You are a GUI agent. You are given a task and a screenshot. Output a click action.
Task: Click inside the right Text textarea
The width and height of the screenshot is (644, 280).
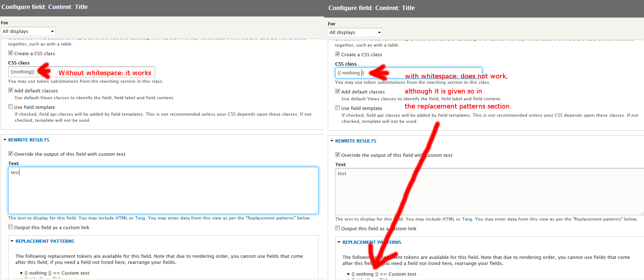pos(488,192)
